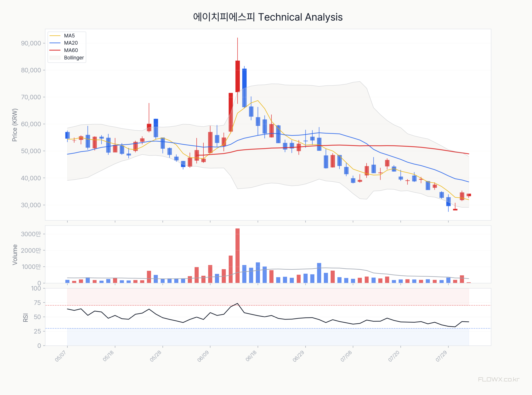Select the MA20 legend label
Image resolution: width=532 pixels, height=395 pixels.
click(71, 43)
